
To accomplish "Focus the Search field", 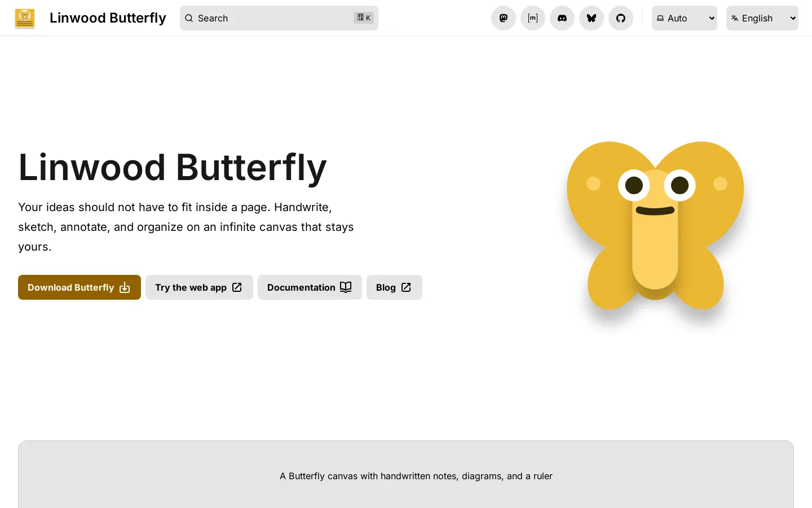I will pos(279,18).
